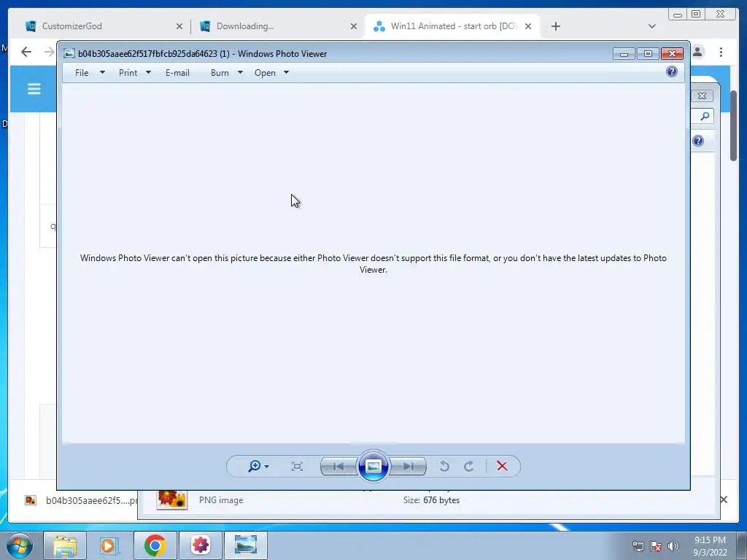This screenshot has width=747, height=560.
Task: Click the volume speaker tray icon
Action: coord(673,546)
